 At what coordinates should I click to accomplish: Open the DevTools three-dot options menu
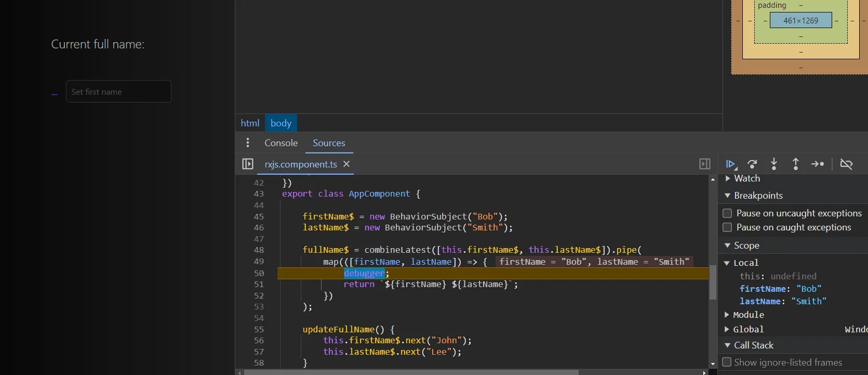(x=248, y=143)
